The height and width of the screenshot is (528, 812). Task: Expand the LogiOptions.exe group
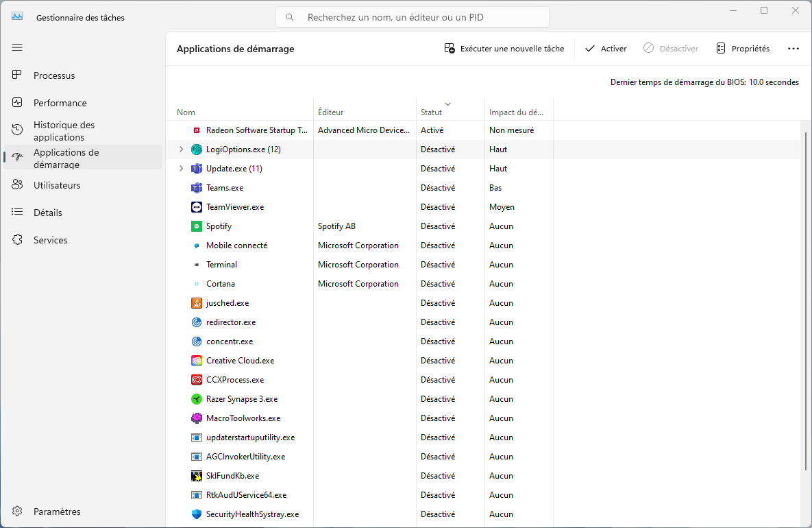click(181, 149)
